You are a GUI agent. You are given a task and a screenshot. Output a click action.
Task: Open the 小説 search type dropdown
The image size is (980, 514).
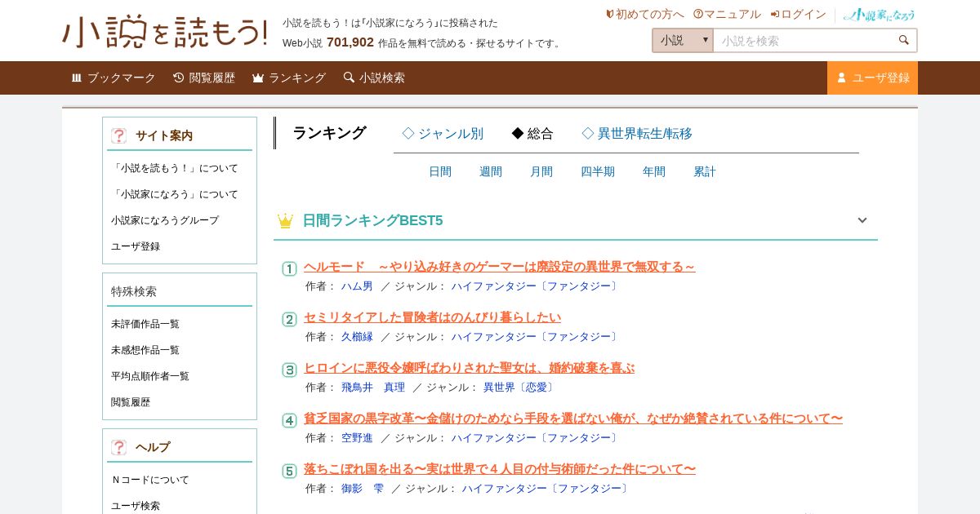click(683, 40)
